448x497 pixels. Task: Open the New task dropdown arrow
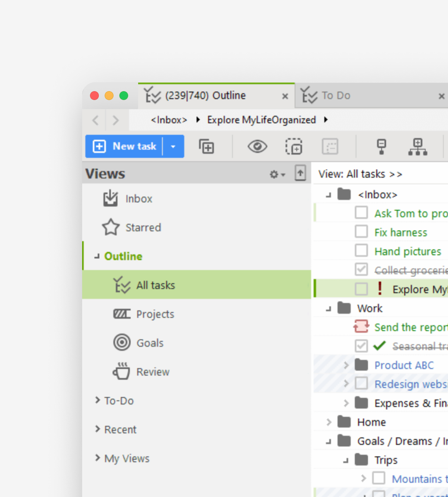coord(173,146)
